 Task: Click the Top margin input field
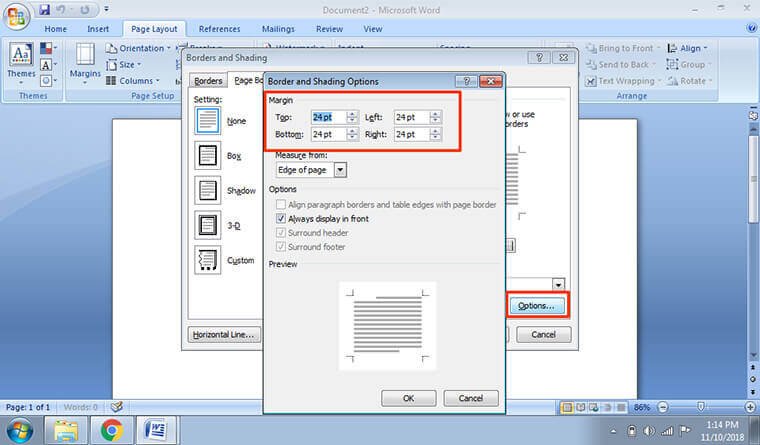329,117
